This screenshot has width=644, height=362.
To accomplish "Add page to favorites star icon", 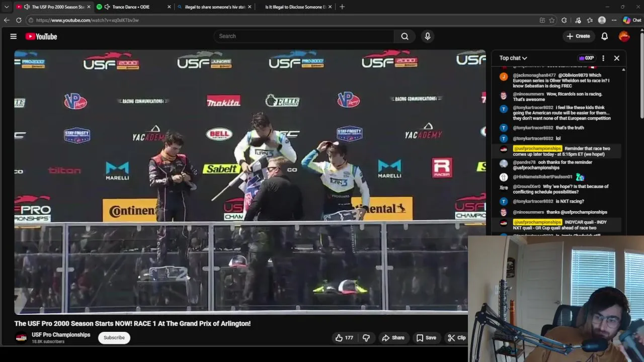I will (552, 20).
